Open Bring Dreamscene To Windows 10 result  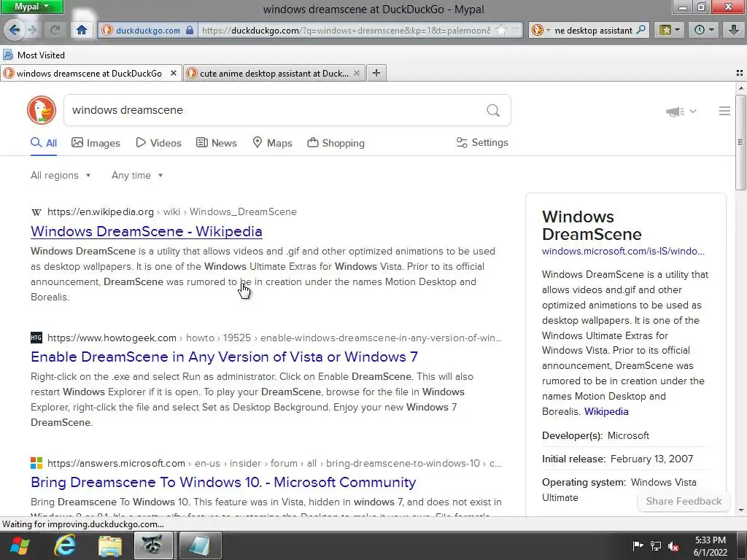point(223,482)
